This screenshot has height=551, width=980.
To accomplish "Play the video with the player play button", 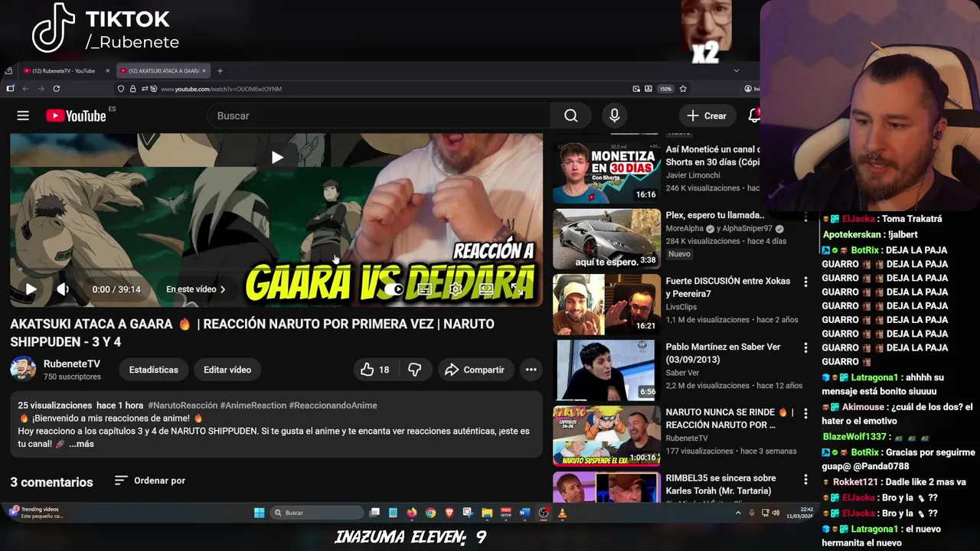I will pos(31,289).
